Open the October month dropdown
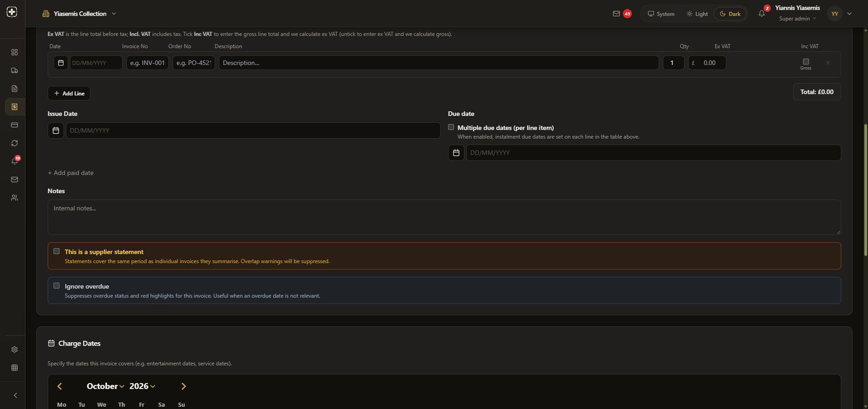This screenshot has width=868, height=409. [105, 386]
